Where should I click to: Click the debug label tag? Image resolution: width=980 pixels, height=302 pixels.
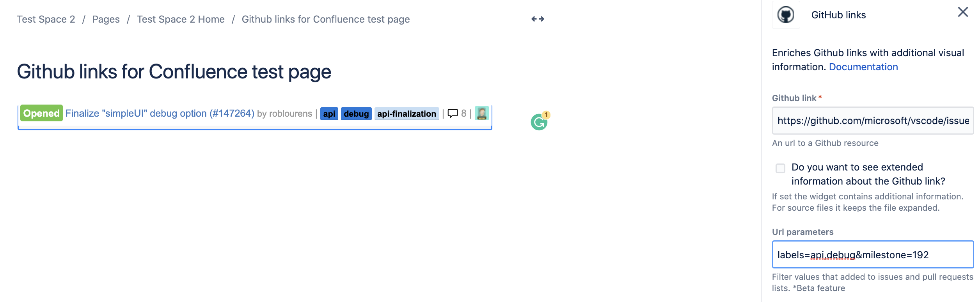[356, 114]
